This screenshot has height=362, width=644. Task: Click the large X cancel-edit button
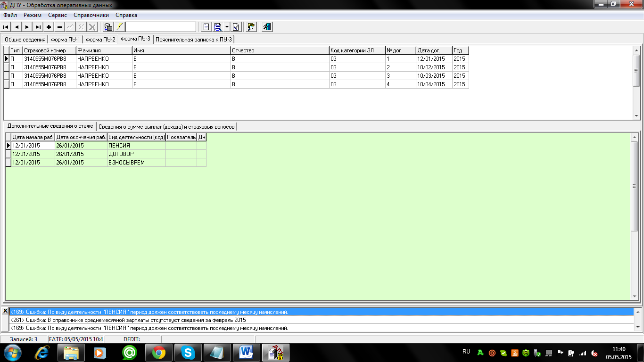tap(92, 27)
